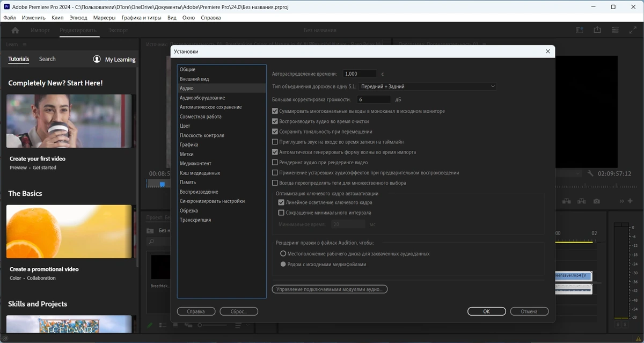Open the Маркеры menu
This screenshot has width=644, height=343.
point(104,18)
